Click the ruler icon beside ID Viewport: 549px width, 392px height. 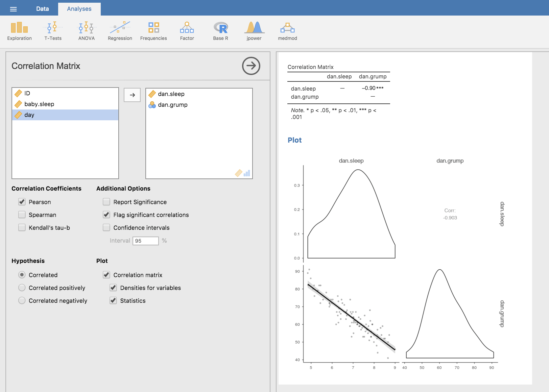tap(18, 93)
